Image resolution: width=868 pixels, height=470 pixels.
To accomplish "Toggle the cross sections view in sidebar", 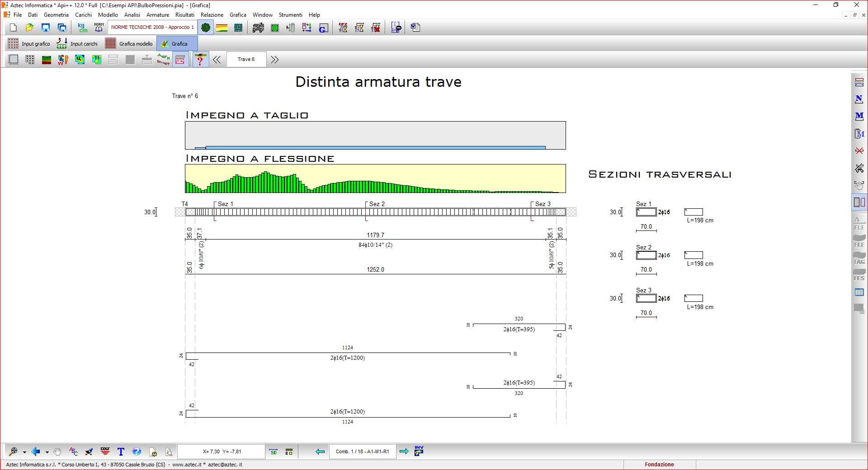I will tap(859, 202).
